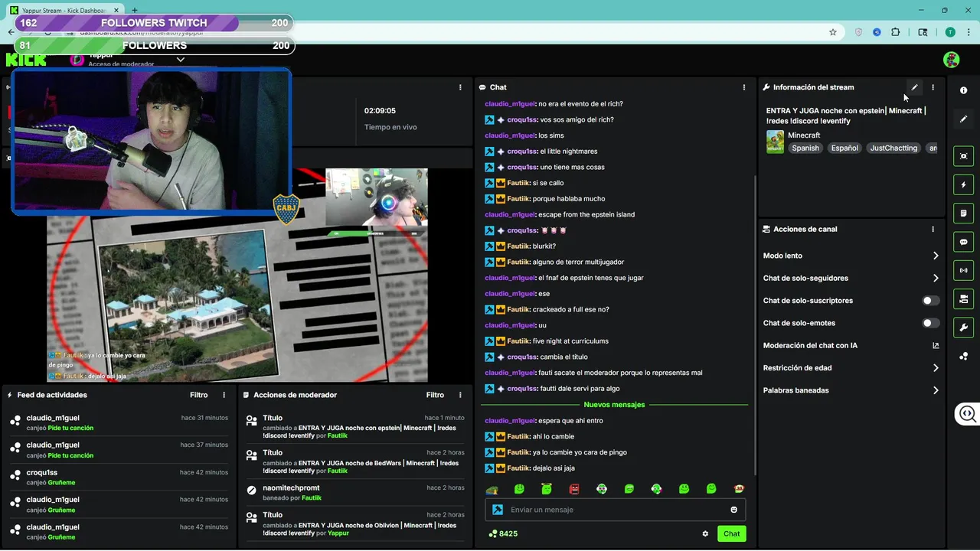Insert the frog emote at row start
The height and width of the screenshot is (551, 980).
click(492, 489)
